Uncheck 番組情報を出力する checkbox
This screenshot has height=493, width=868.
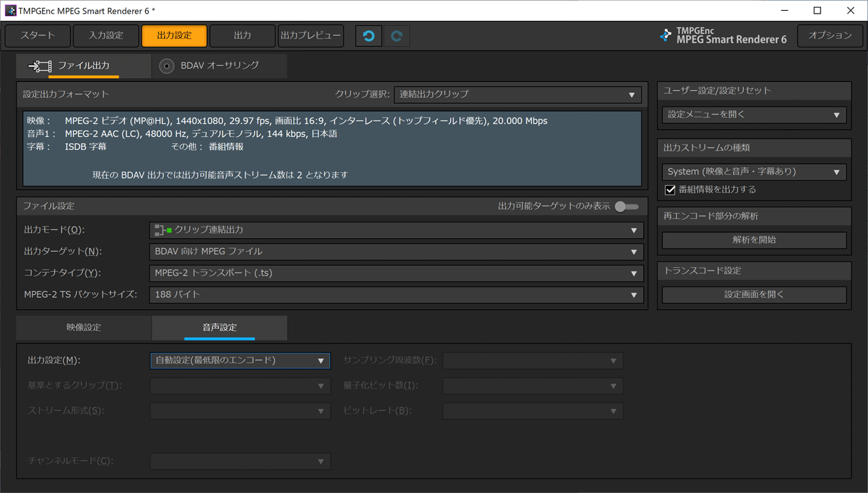click(670, 190)
